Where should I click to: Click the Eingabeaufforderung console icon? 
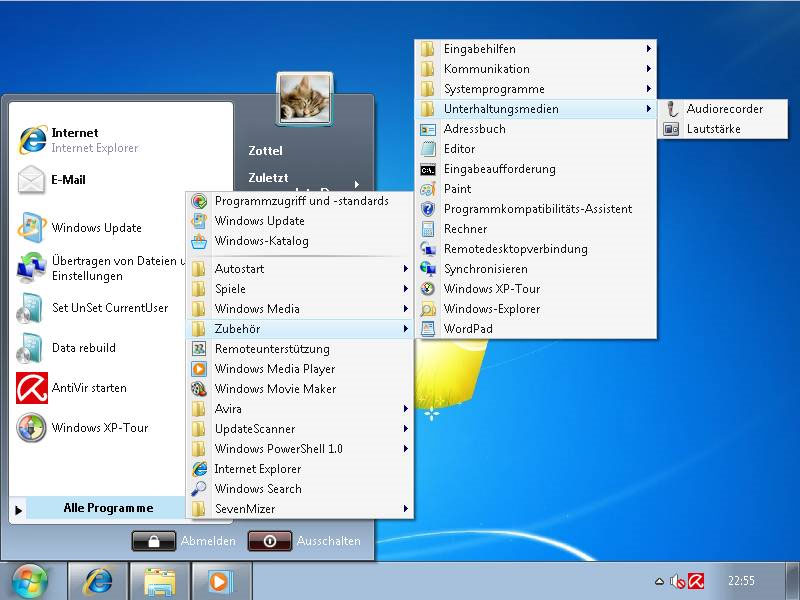coord(428,169)
